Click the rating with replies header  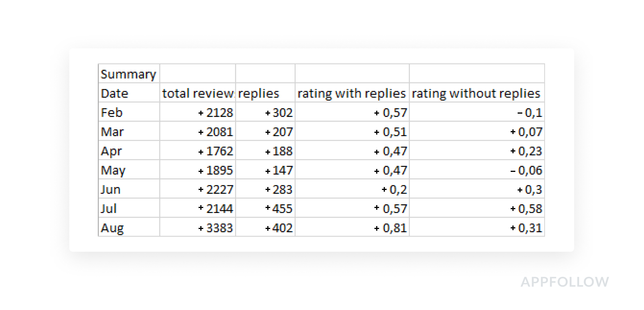tap(352, 94)
